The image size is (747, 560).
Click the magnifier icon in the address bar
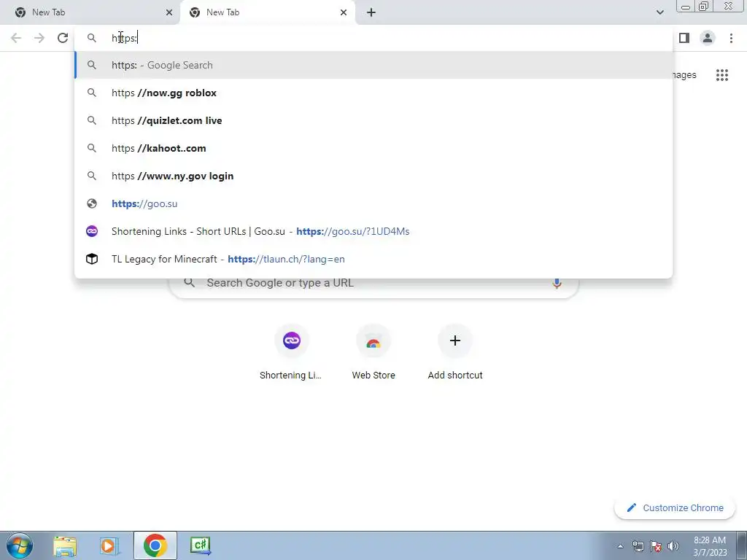coord(92,38)
